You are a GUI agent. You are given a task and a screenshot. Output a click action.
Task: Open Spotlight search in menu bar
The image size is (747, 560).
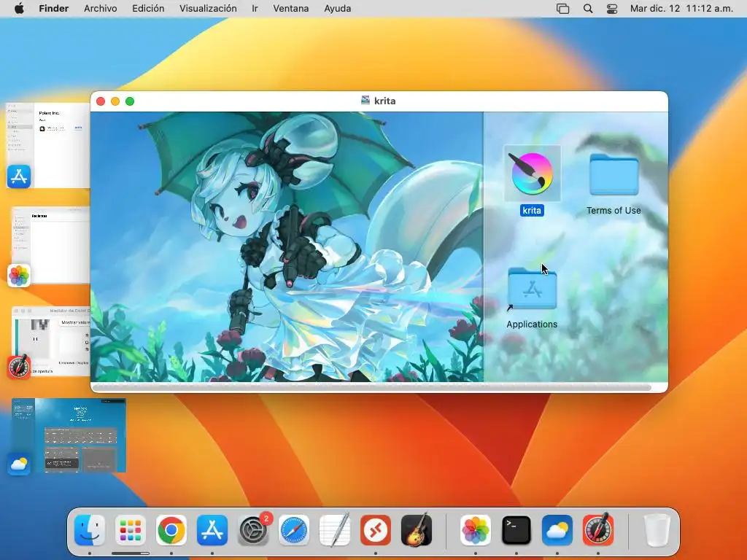[x=588, y=9]
